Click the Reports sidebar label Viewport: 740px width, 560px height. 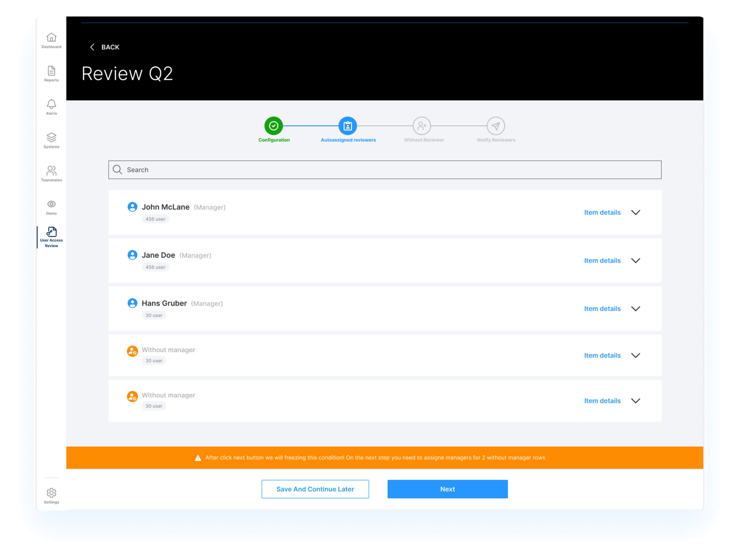click(51, 80)
